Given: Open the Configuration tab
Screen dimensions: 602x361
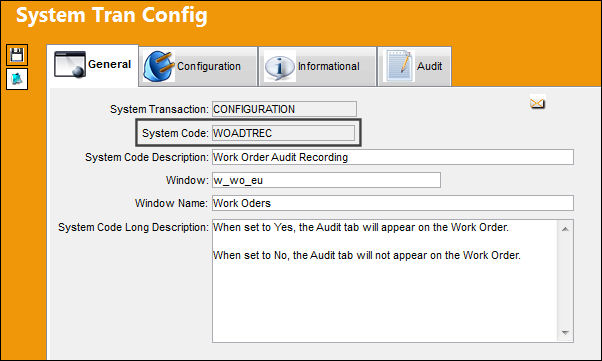Looking at the screenshot, I should click(x=198, y=66).
